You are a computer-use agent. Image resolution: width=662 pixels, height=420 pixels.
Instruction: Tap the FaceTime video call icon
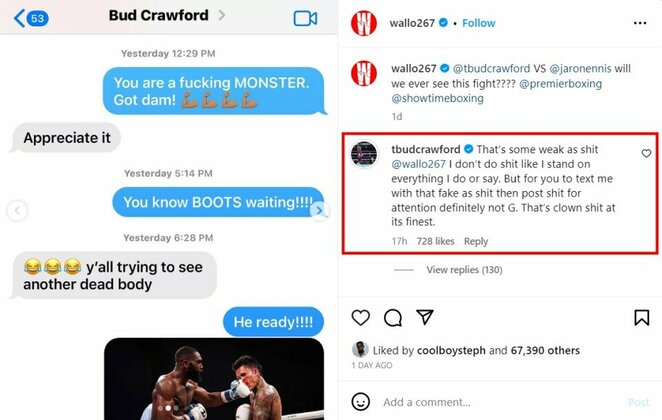click(x=305, y=19)
